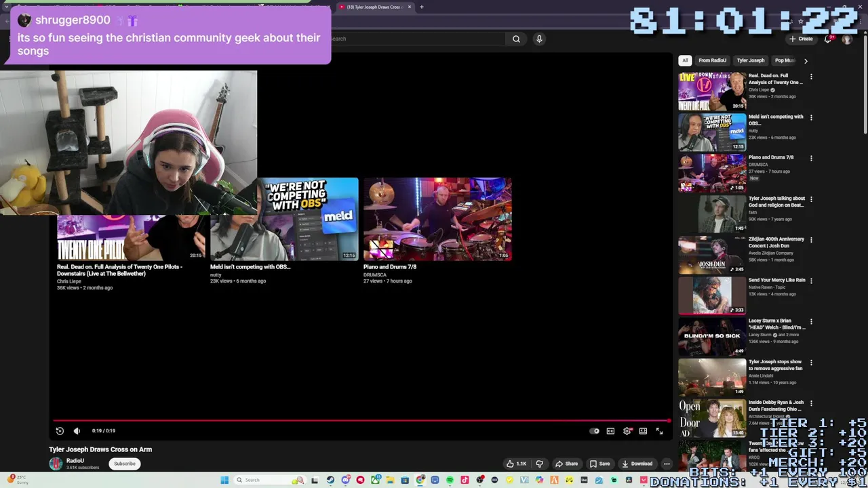Open options for Tyler Joseph stops show video

(811, 363)
